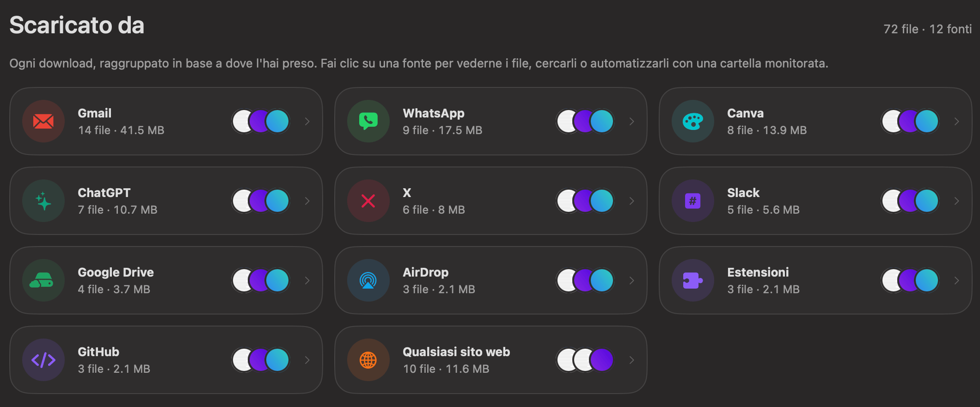This screenshot has width=980, height=407.
Task: Click Slack card's color circle cluster
Action: point(910,201)
